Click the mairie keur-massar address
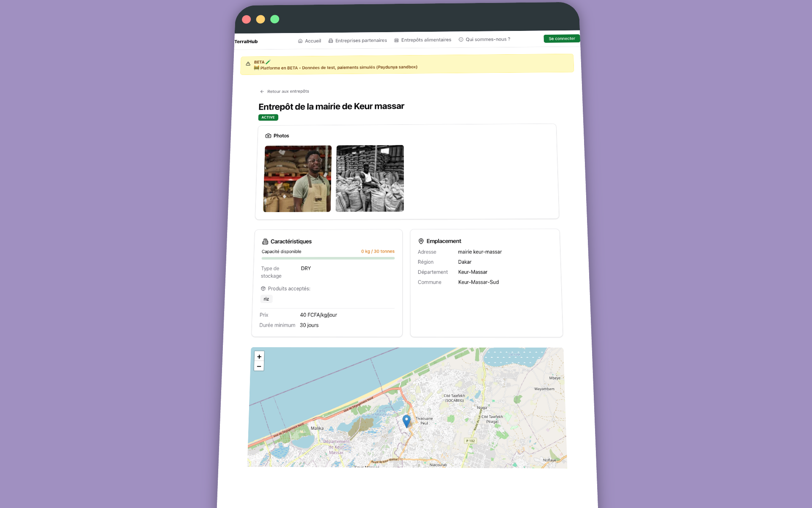This screenshot has width=812, height=508. (x=480, y=252)
